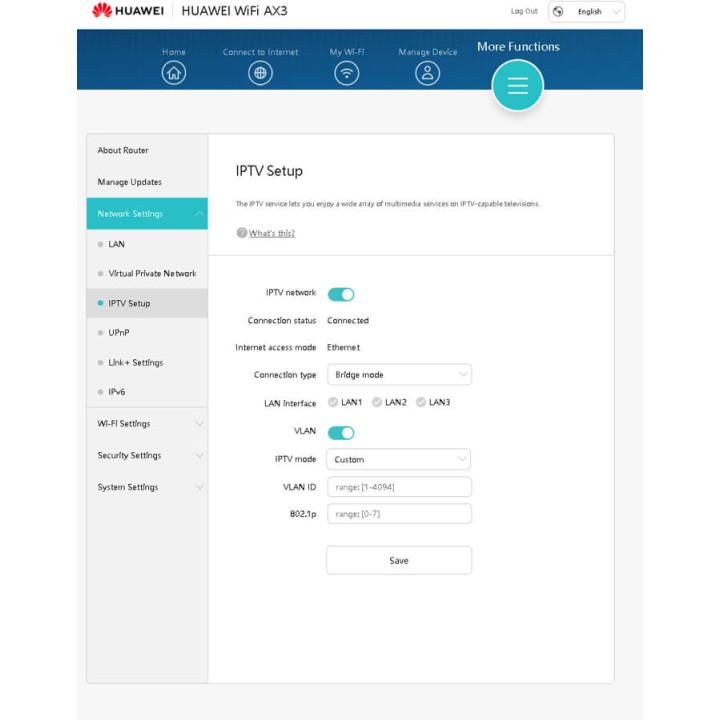This screenshot has width=720, height=720.
Task: Click the Huawei logo
Action: [128, 10]
